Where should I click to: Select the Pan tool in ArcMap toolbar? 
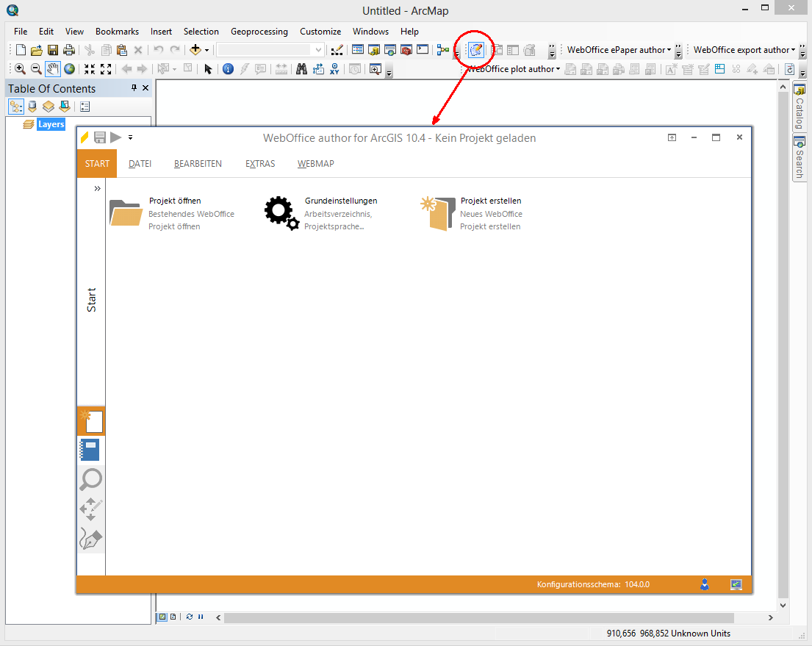(52, 68)
